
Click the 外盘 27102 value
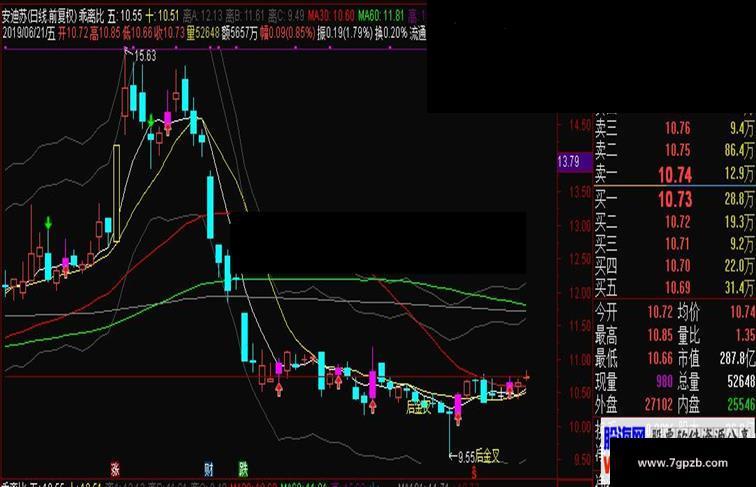659,404
